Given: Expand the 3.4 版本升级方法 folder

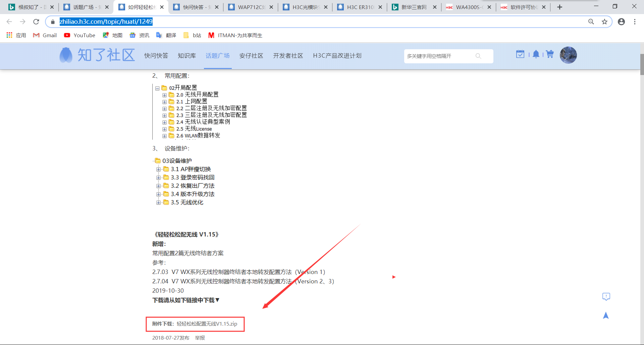Looking at the screenshot, I should click(x=158, y=194).
